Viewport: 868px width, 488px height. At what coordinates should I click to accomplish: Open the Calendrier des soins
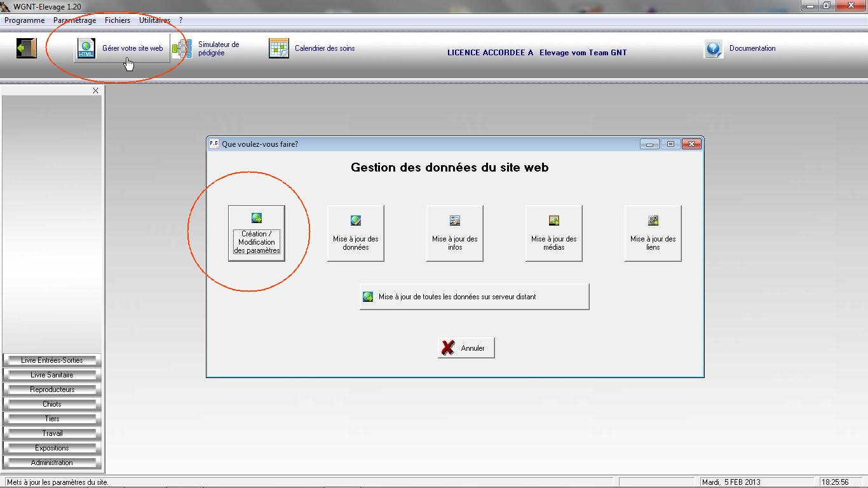click(312, 48)
